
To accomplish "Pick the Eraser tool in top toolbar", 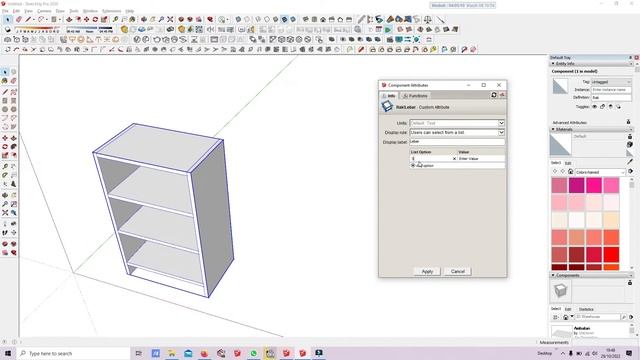I will coord(19,19).
